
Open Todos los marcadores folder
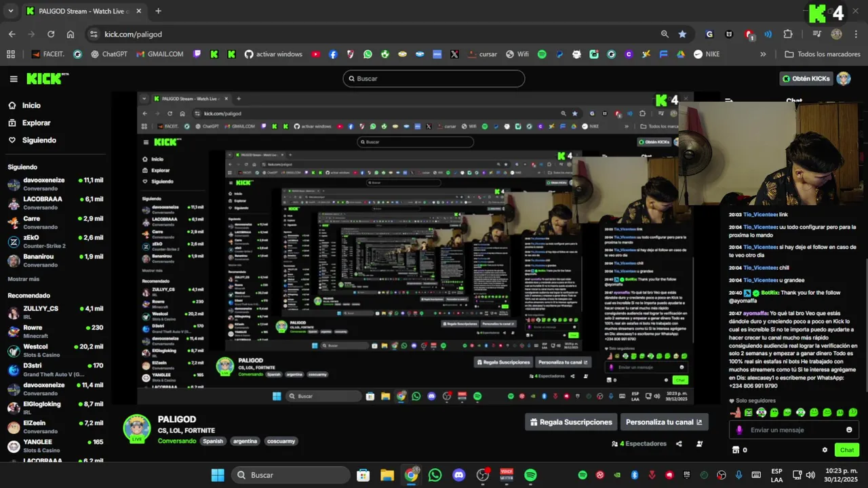[822, 54]
